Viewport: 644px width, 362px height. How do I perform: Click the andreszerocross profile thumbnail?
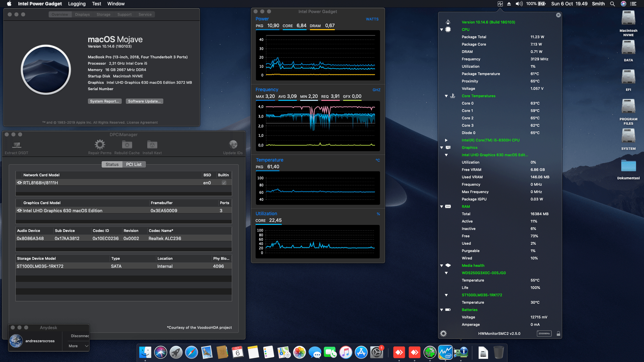(x=16, y=341)
